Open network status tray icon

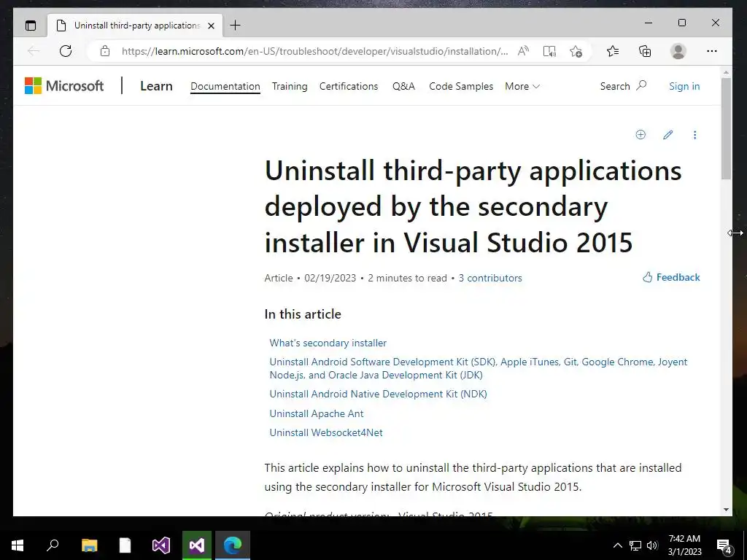[x=635, y=545]
